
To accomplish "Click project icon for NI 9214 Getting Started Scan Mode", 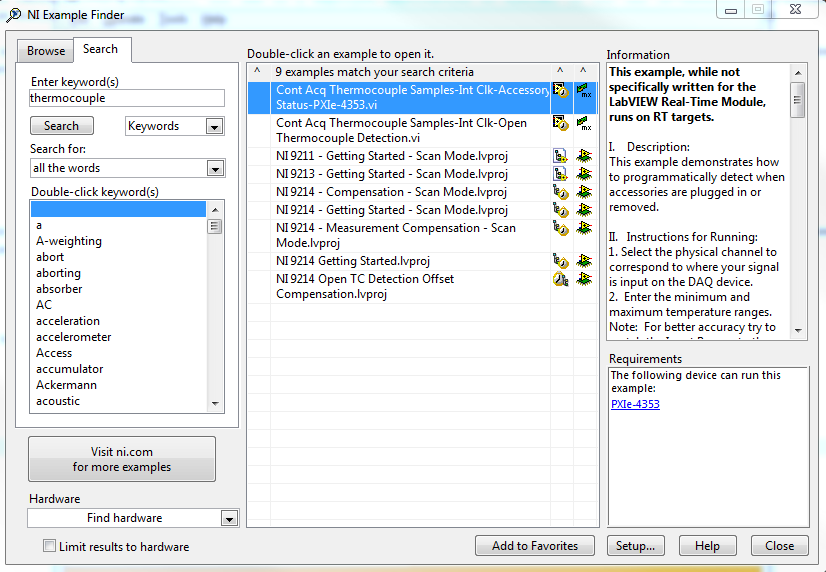I will pyautogui.click(x=560, y=210).
